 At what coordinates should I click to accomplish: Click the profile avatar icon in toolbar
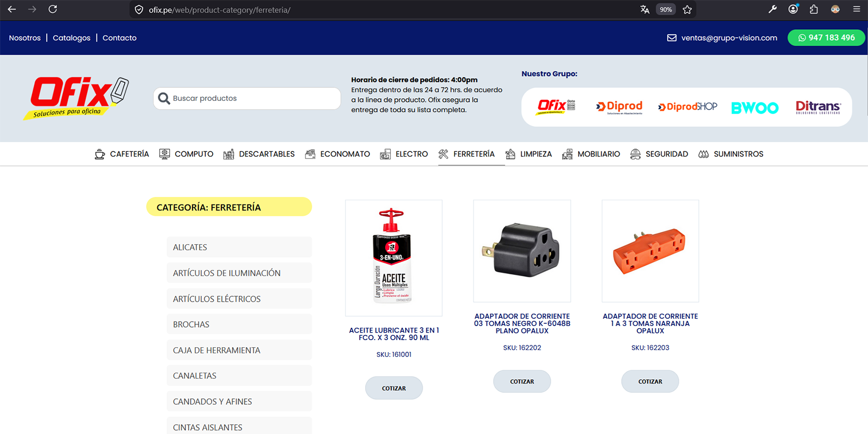[x=835, y=9]
